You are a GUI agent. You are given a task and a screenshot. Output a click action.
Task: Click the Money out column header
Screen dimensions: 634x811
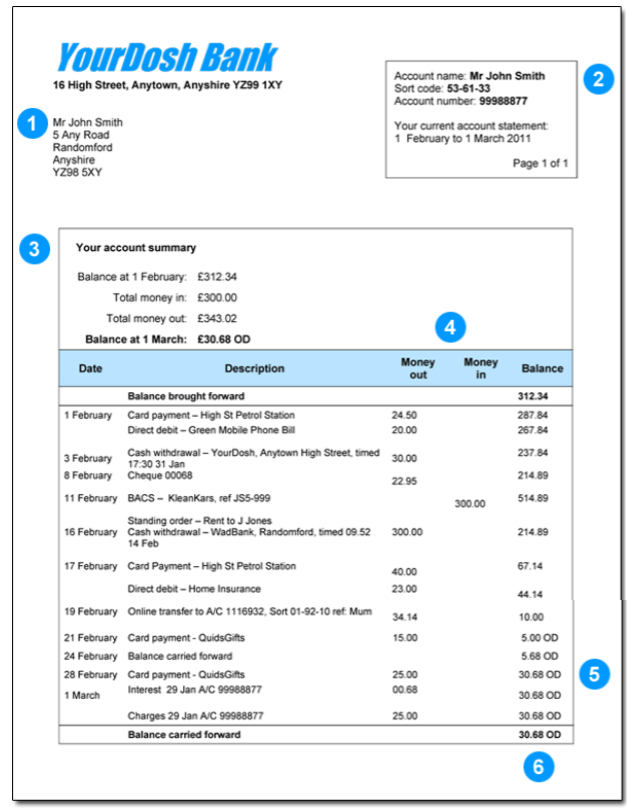pos(418,368)
